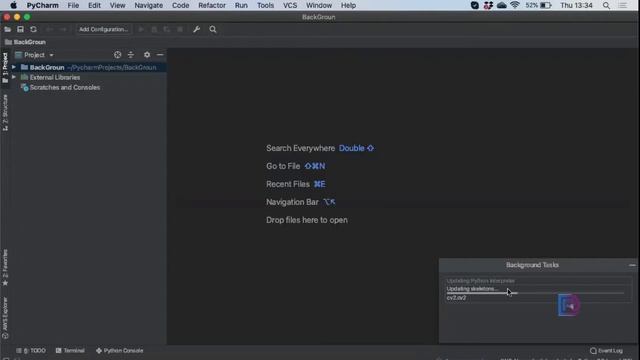Open the File menu
Image resolution: width=640 pixels, height=360 pixels.
click(73, 5)
